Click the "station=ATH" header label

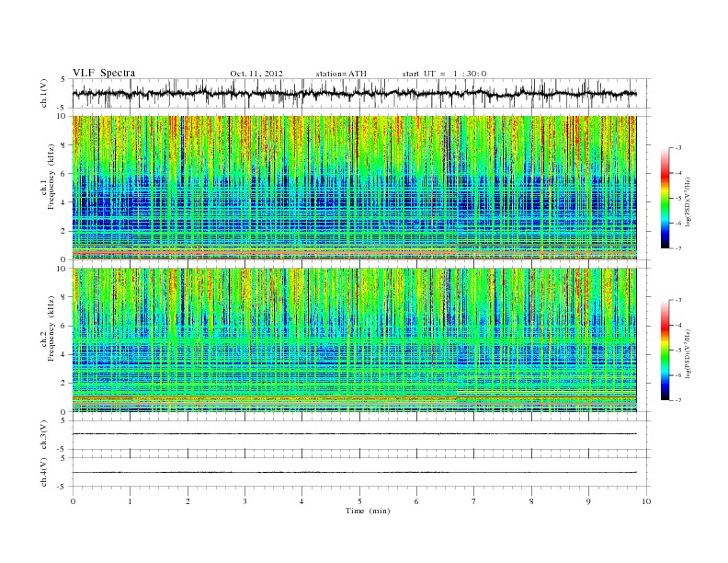(x=341, y=74)
